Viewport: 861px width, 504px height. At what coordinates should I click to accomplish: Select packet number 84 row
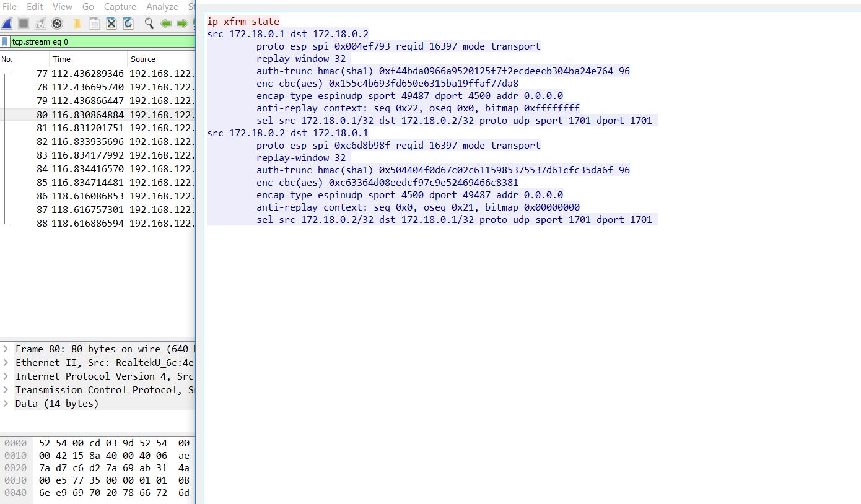click(97, 169)
